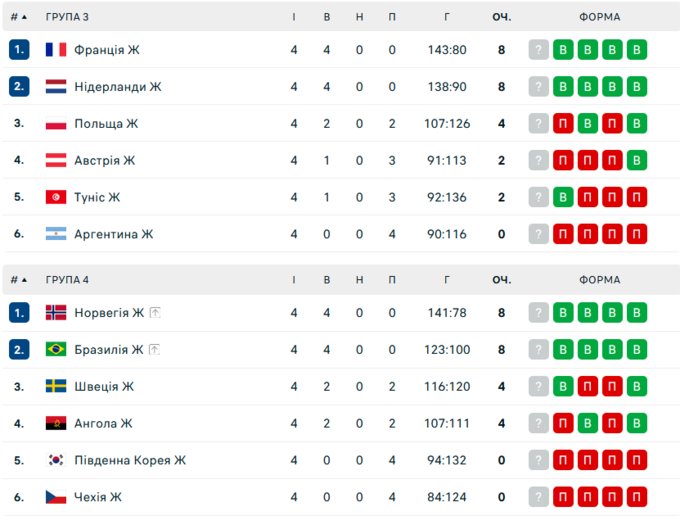The image size is (680, 516).
Task: Click the В column header in Група 3
Action: (327, 17)
